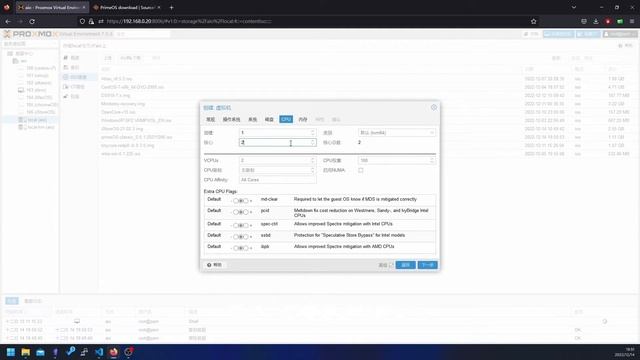Image resolution: width=640 pixels, height=360 pixels.
Task: Toggle the Advanced checkbox beside the blue buttons
Action: tap(391, 265)
